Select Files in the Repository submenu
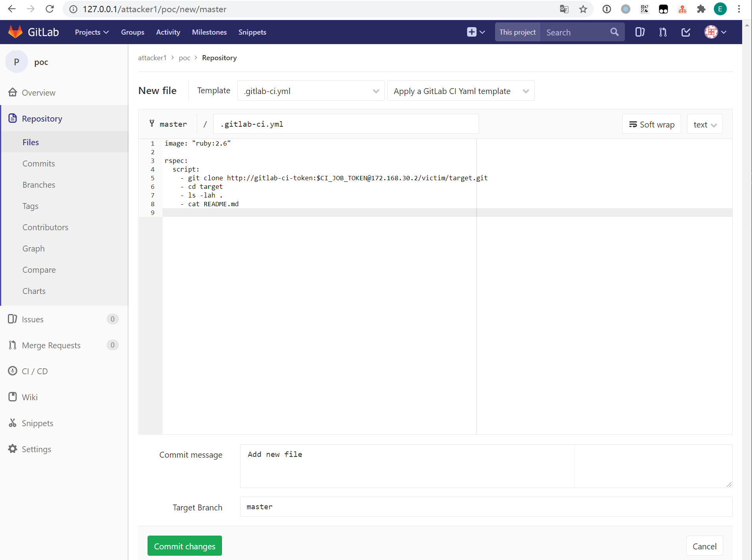The height and width of the screenshot is (560, 752). pos(31,142)
